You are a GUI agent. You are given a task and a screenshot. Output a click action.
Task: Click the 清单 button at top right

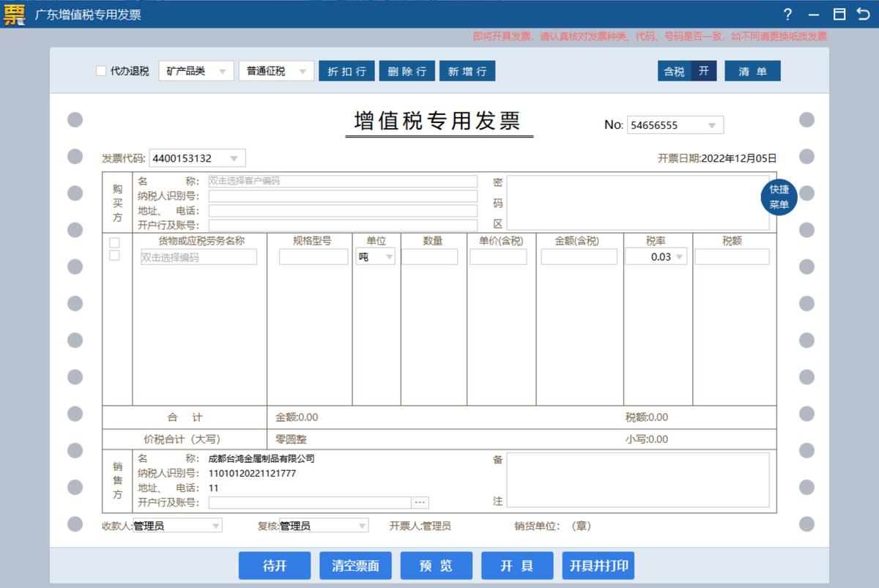[x=752, y=71]
